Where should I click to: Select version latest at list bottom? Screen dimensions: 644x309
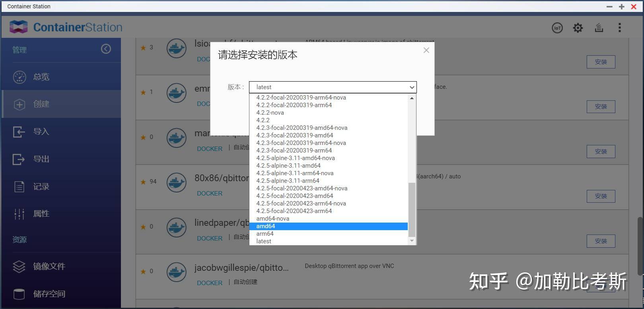329,241
